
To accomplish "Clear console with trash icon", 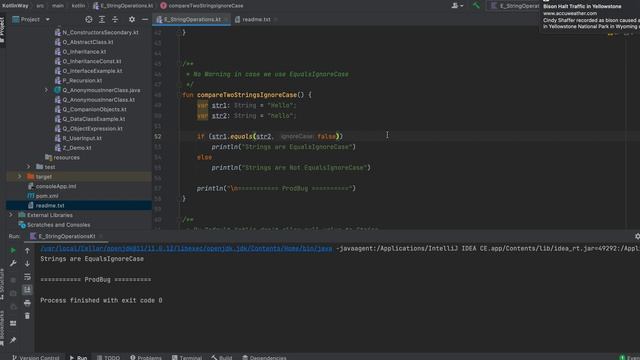I will [27, 316].
